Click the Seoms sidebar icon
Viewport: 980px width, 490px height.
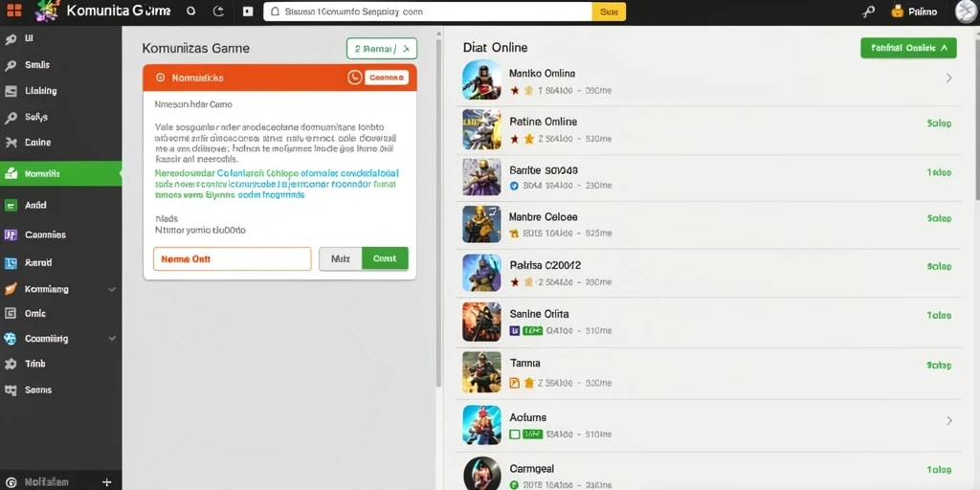pos(10,390)
